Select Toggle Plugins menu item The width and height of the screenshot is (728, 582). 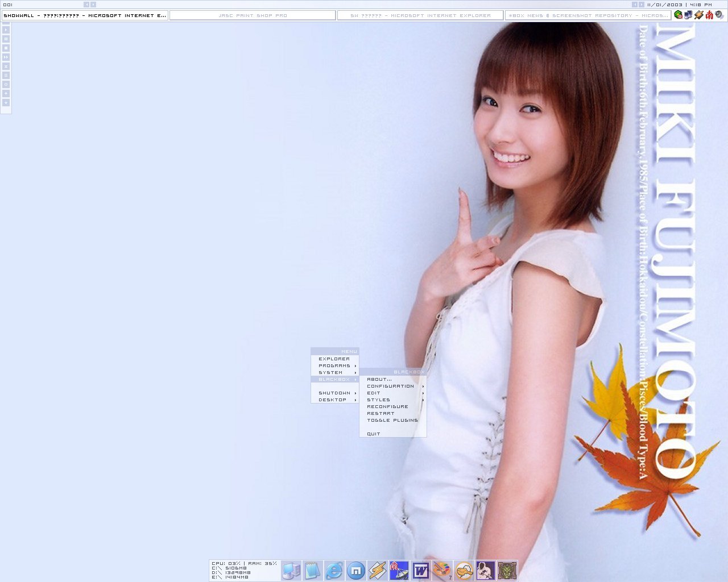pyautogui.click(x=393, y=420)
